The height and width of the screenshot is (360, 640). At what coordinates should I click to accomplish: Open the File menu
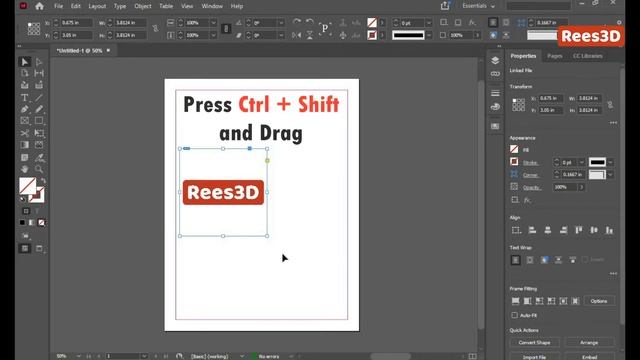point(58,6)
